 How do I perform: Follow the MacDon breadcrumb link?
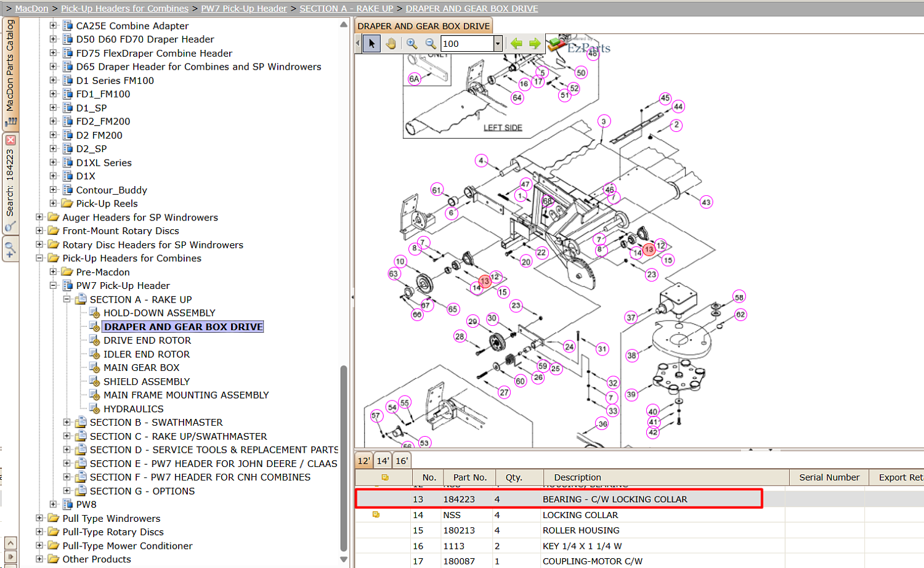[31, 9]
